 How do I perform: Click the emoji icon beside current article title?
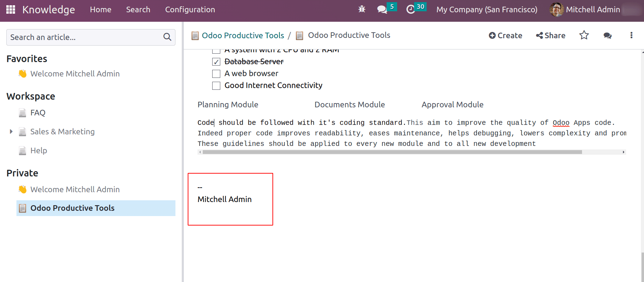299,35
